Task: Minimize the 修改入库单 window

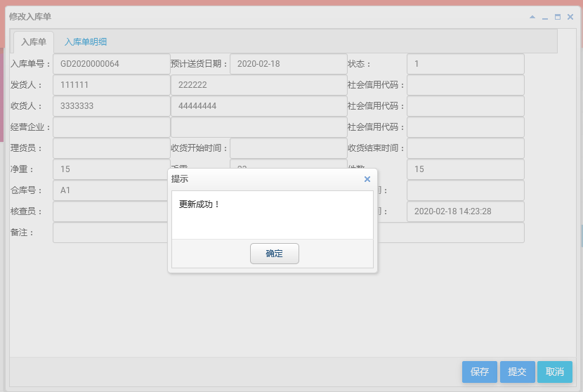Action: pyautogui.click(x=545, y=17)
